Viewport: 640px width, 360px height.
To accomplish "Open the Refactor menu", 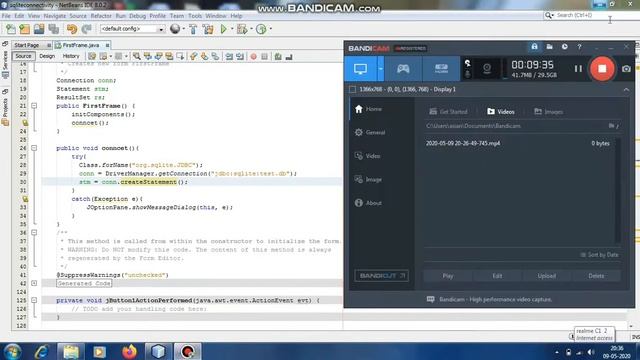I will (101, 16).
